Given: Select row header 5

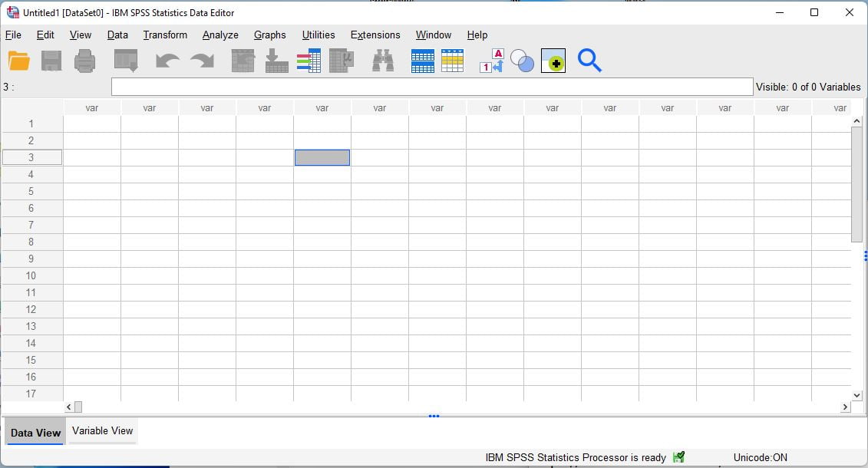Looking at the screenshot, I should 31,191.
